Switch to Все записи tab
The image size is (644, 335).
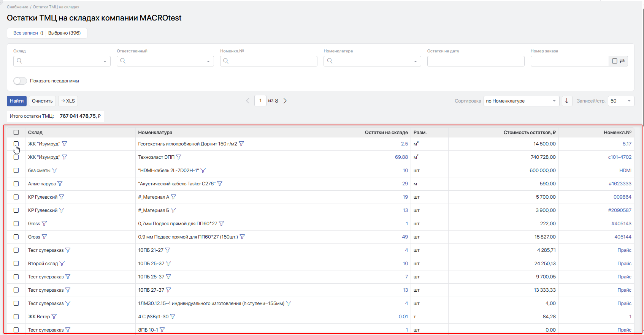coord(25,33)
